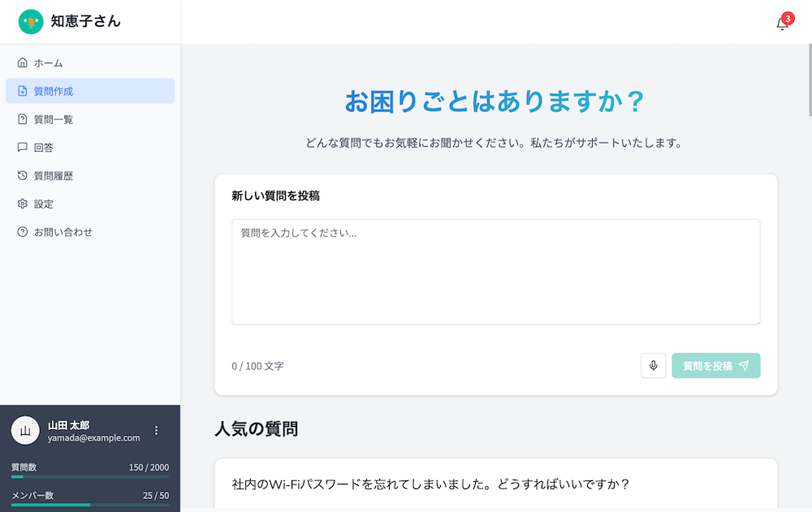Click the 設定 gear icon
Screen dimensions: 812x512
point(22,204)
